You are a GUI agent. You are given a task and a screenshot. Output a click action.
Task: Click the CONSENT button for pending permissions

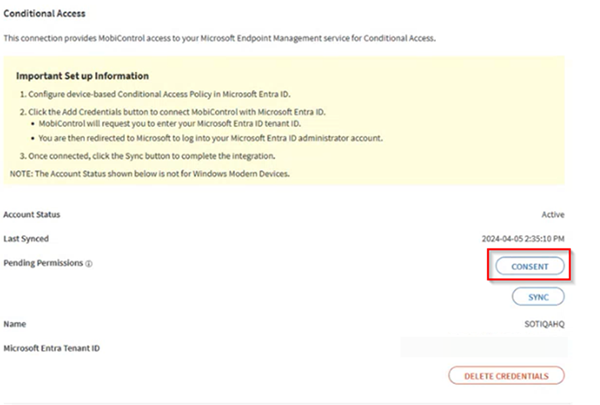coord(530,266)
